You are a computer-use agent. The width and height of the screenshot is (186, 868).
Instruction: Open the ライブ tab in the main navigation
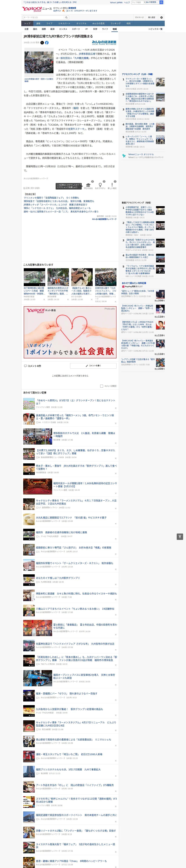[x=49, y=24]
